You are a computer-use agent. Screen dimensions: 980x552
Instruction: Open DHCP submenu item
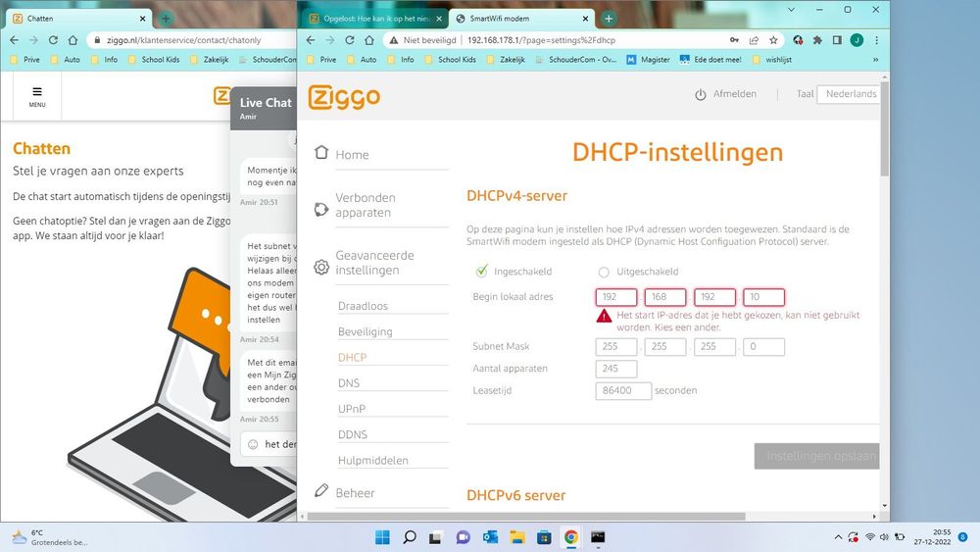(352, 357)
